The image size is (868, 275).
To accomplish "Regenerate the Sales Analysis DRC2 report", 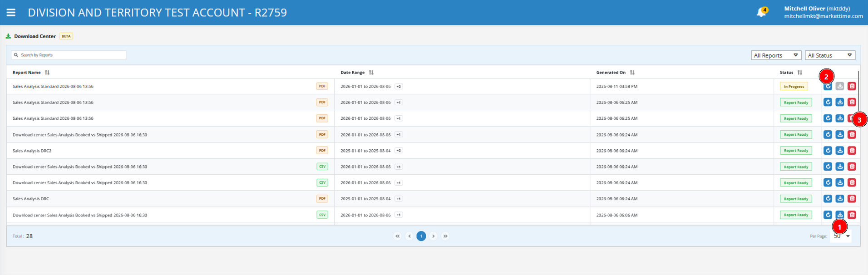I will pyautogui.click(x=828, y=151).
